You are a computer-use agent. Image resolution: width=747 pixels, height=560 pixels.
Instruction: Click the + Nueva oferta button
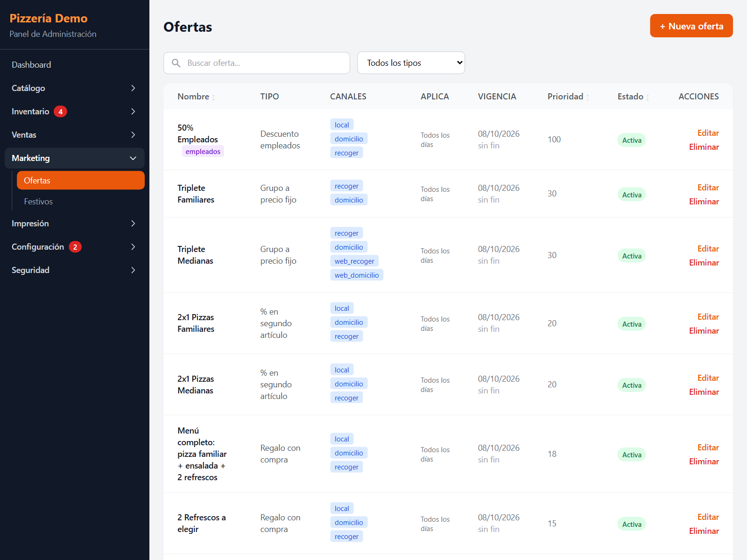coord(691,26)
